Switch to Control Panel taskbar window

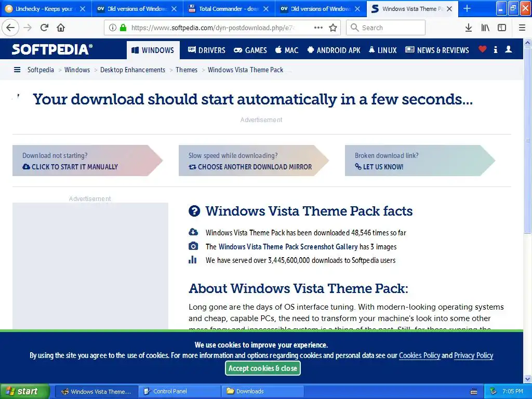(179, 391)
